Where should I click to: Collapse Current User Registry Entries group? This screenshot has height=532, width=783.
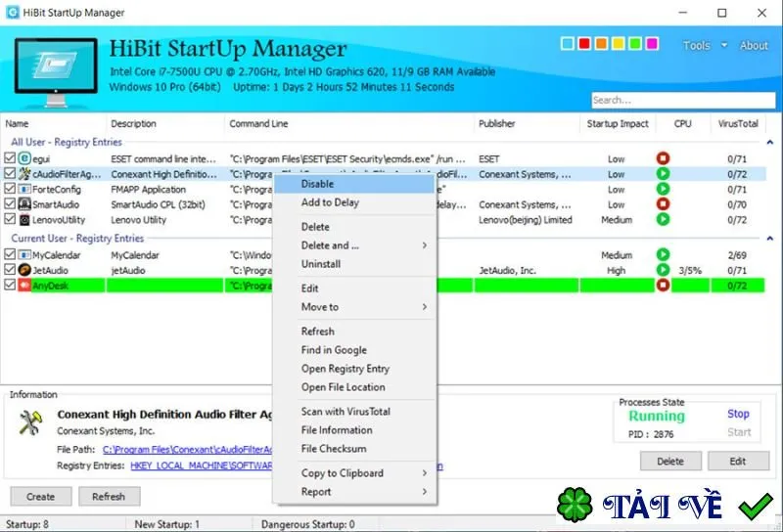click(769, 239)
